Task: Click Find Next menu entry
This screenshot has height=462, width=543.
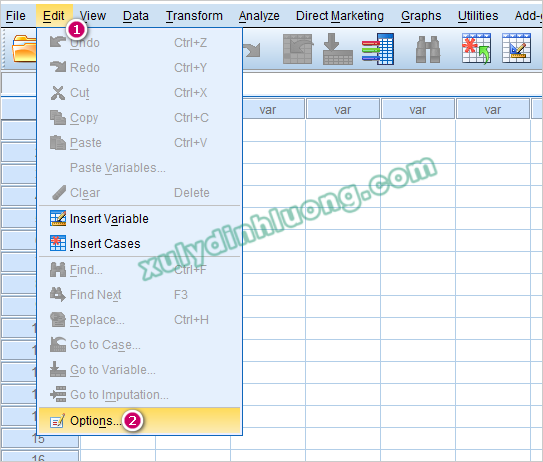Action: coord(140,294)
